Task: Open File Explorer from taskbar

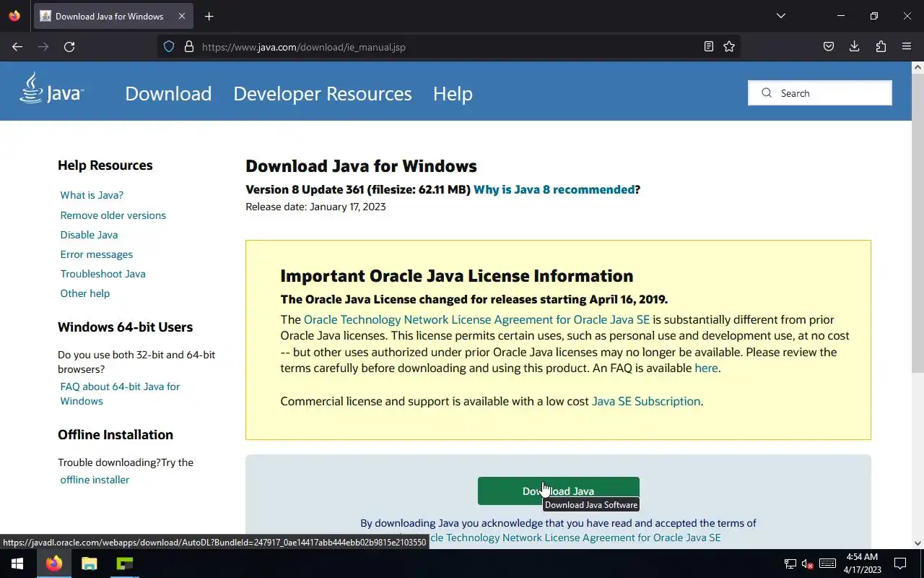Action: pyautogui.click(x=90, y=564)
